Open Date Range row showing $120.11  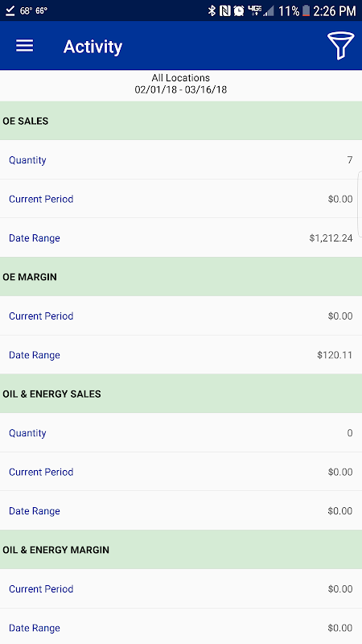[181, 355]
